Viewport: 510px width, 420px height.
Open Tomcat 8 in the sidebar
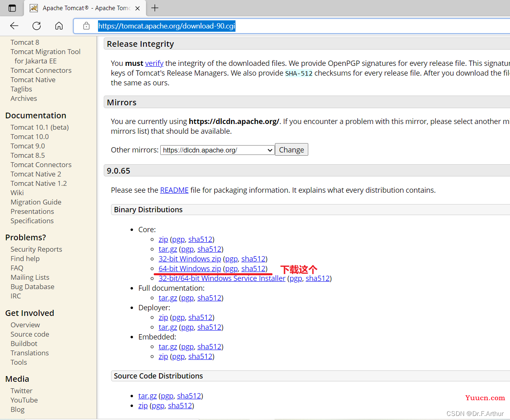coord(25,42)
